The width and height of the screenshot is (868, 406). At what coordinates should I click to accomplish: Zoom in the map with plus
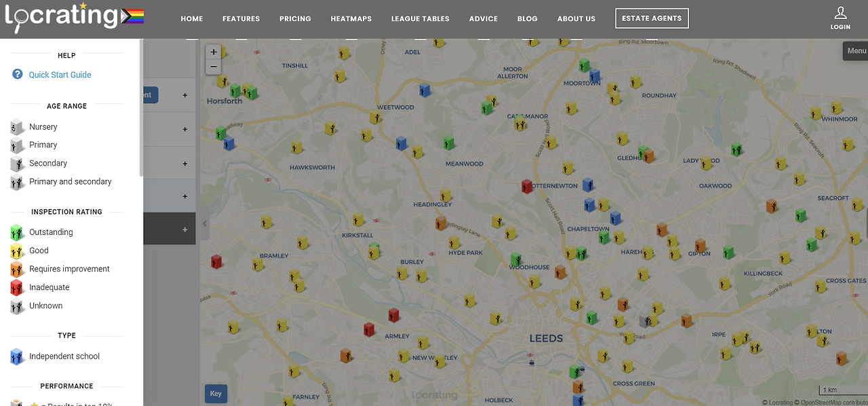[214, 52]
